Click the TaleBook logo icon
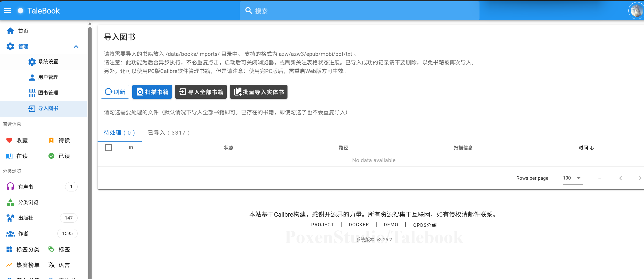 pyautogui.click(x=20, y=11)
